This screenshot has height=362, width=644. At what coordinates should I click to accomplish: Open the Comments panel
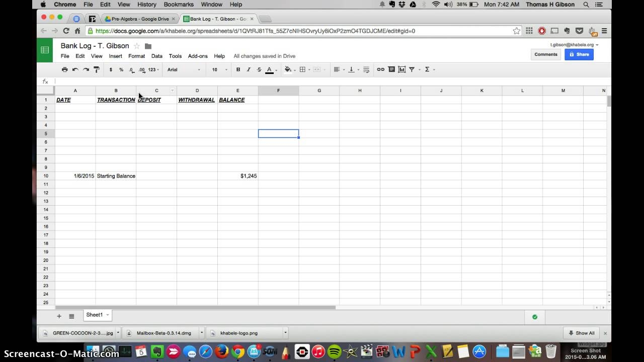(x=545, y=54)
